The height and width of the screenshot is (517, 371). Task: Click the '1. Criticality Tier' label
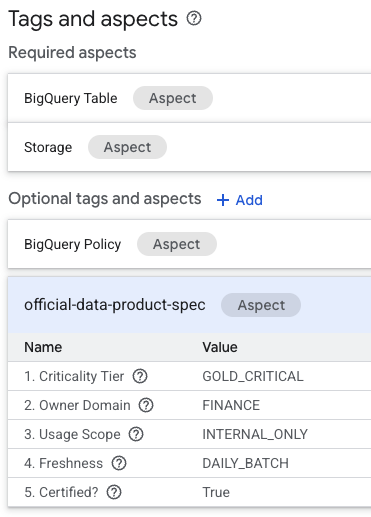pos(74,376)
